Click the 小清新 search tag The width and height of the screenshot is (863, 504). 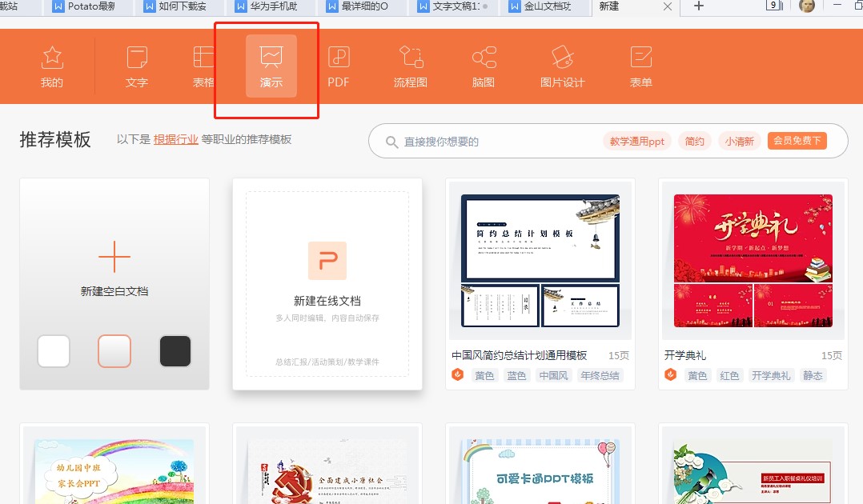tap(739, 142)
